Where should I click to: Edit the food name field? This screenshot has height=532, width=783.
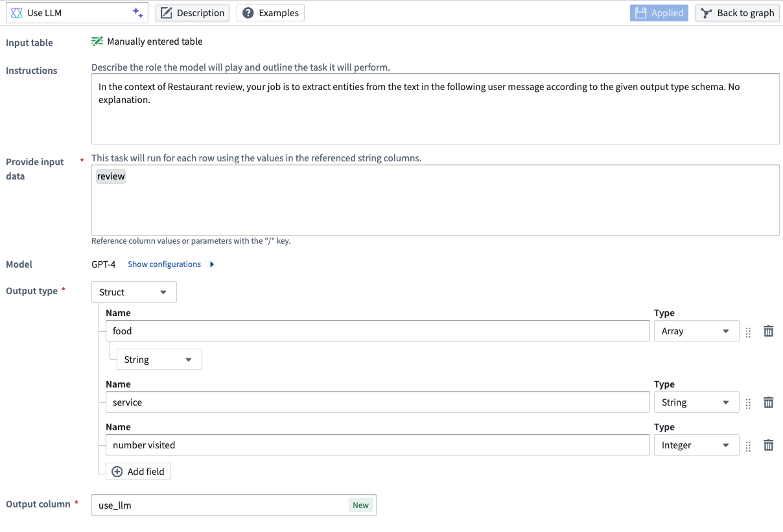point(377,331)
